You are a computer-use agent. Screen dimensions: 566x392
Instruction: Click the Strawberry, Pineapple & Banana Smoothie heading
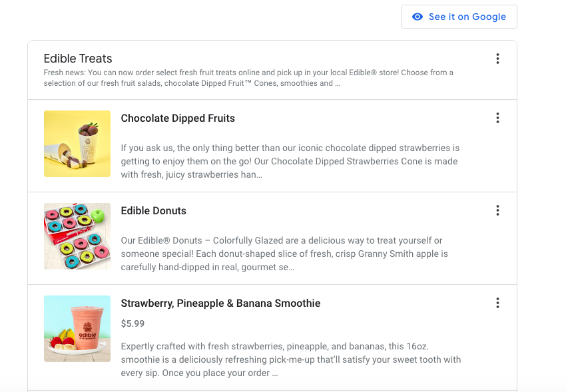[220, 302]
